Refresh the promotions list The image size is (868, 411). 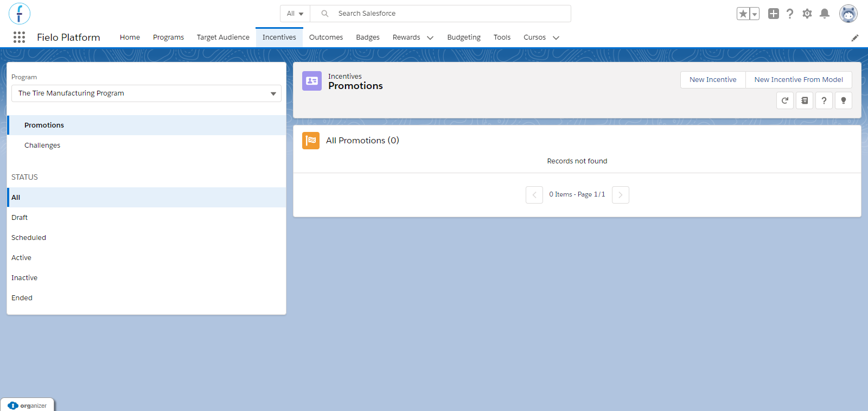[785, 100]
